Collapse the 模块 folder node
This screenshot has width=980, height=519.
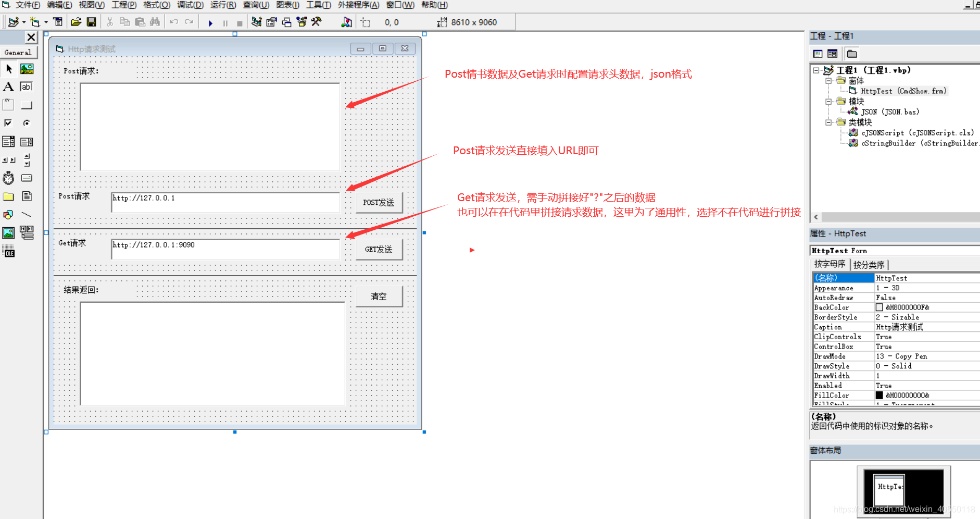(x=828, y=102)
